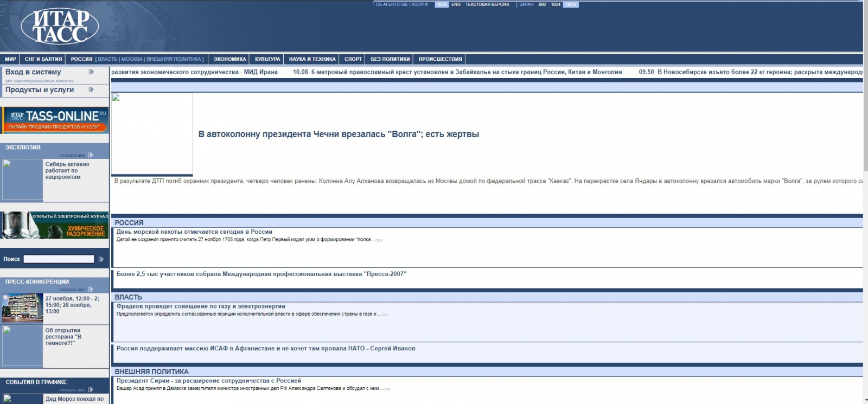Click the Химическое разоружение journal banner
This screenshot has height=404, width=868.
[x=55, y=225]
